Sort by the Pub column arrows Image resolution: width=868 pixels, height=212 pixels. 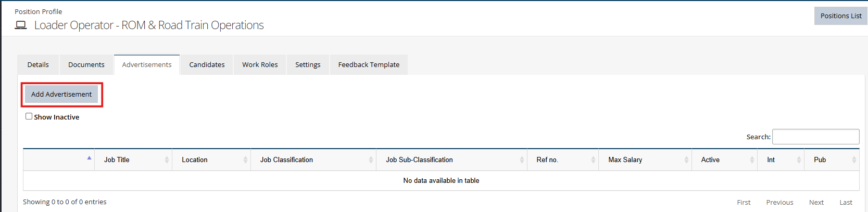coord(854,160)
